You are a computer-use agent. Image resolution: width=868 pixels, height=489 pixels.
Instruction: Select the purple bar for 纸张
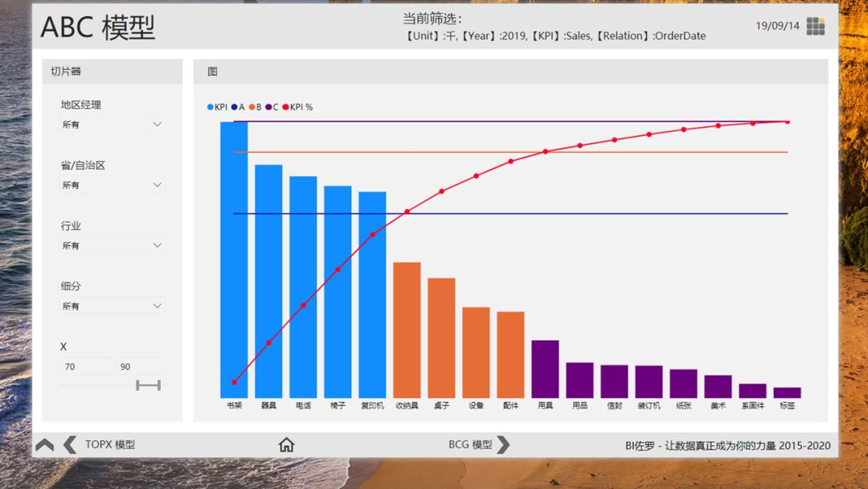[684, 384]
